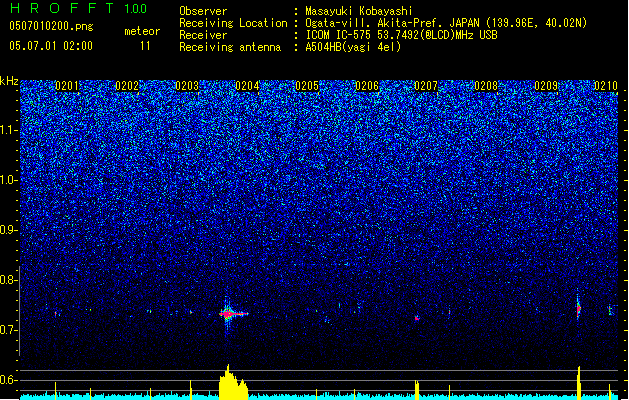This screenshot has width=629, height=400.
Task: Click the Receiving Location label
Action: click(x=233, y=23)
